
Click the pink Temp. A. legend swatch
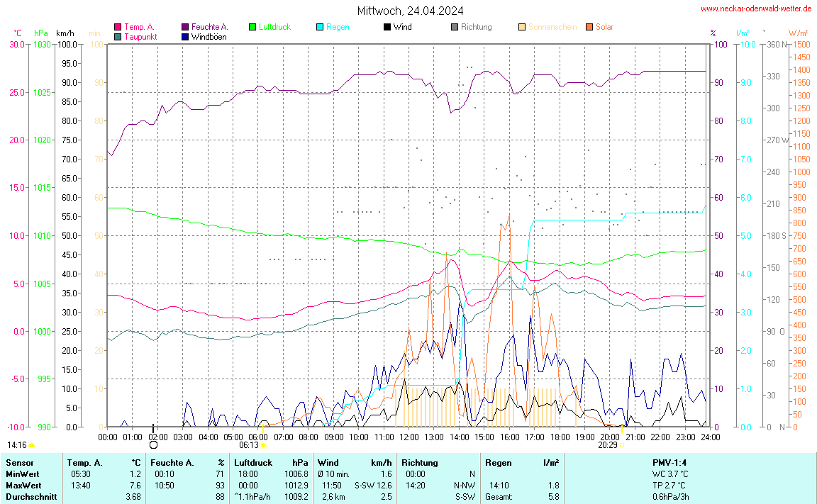(118, 27)
